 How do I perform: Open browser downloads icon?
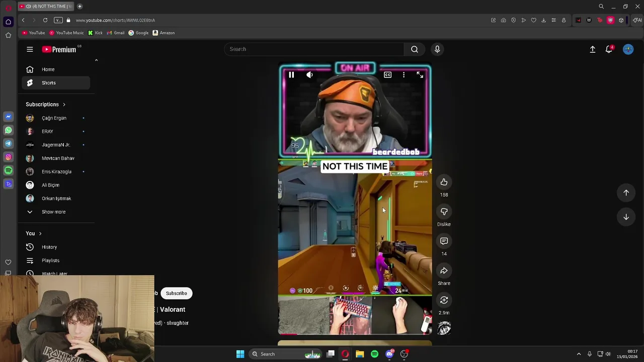click(x=543, y=20)
